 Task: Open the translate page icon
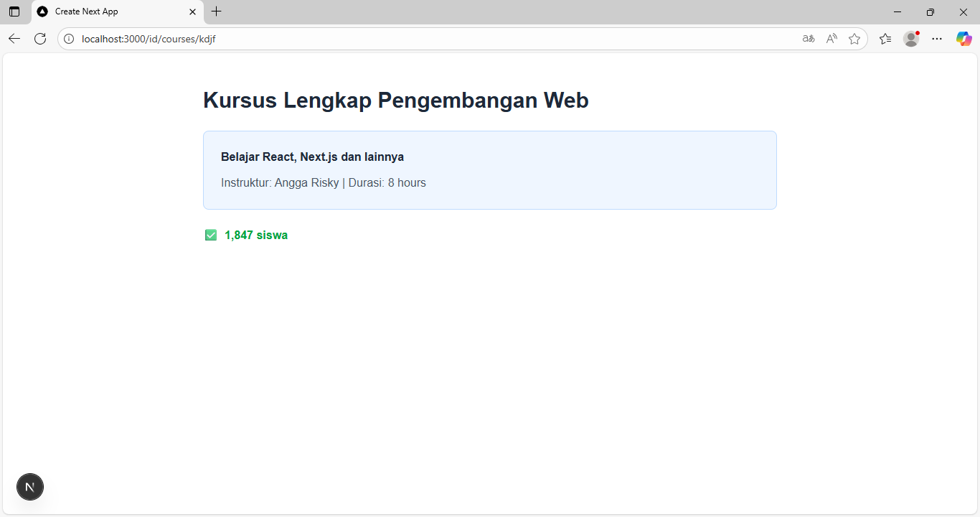[x=809, y=39]
